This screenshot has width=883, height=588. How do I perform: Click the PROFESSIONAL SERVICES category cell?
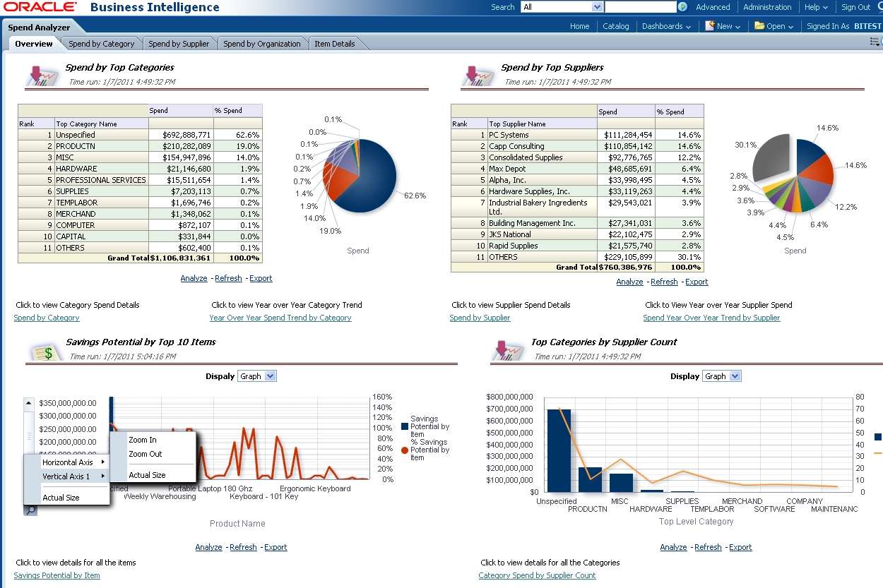[101, 180]
